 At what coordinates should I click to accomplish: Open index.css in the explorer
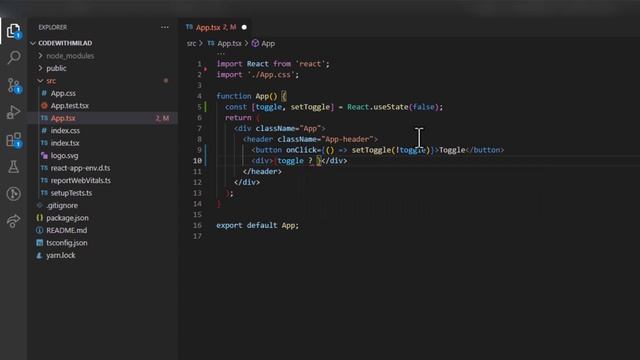point(65,131)
